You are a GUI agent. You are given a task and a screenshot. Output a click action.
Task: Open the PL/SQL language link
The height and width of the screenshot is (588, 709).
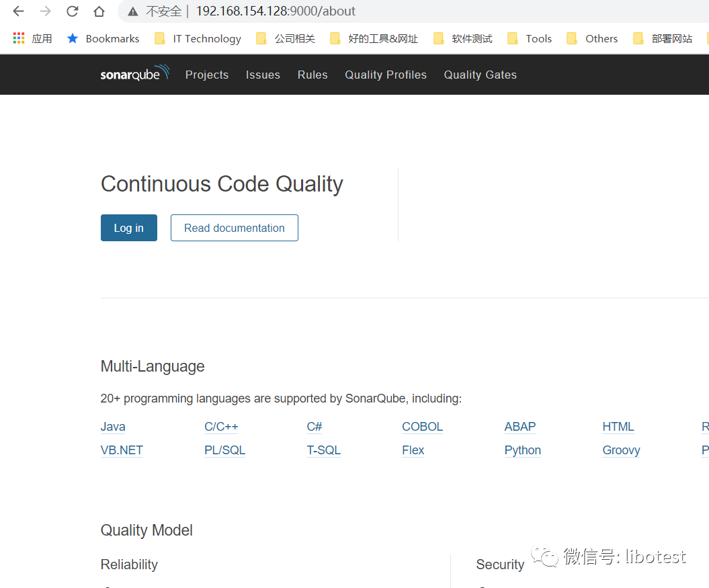coord(224,450)
